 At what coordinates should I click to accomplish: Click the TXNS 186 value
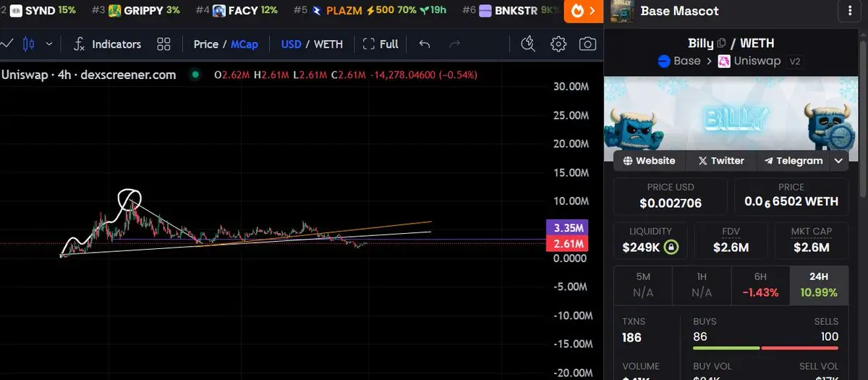point(631,337)
